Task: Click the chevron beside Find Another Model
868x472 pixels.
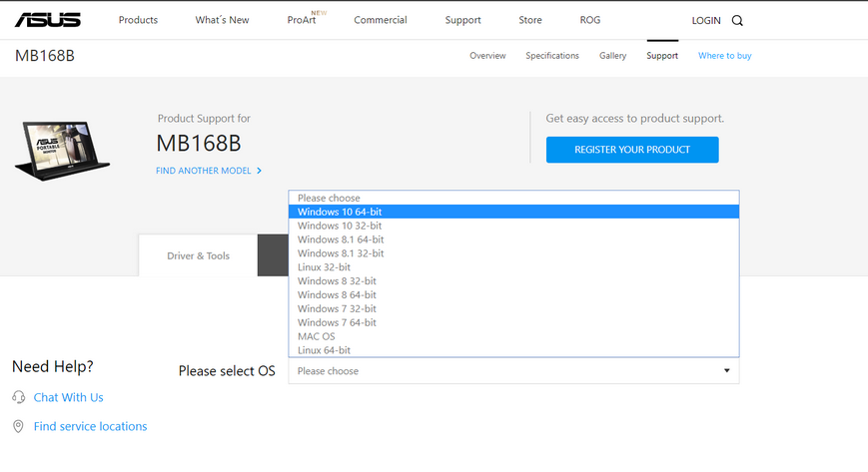Action: pos(259,171)
